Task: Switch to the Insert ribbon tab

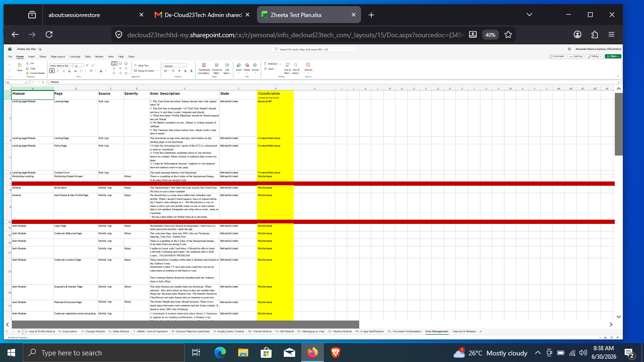Action: (x=31, y=57)
